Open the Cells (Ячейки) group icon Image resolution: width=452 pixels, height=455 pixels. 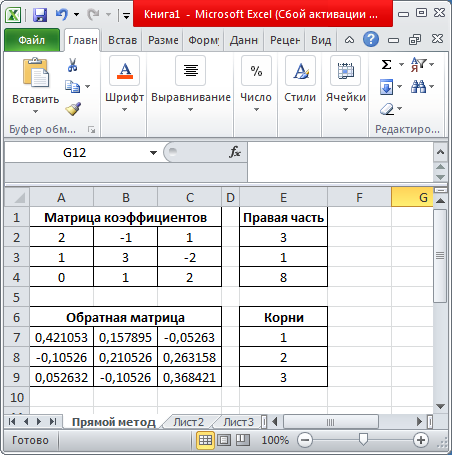[346, 71]
